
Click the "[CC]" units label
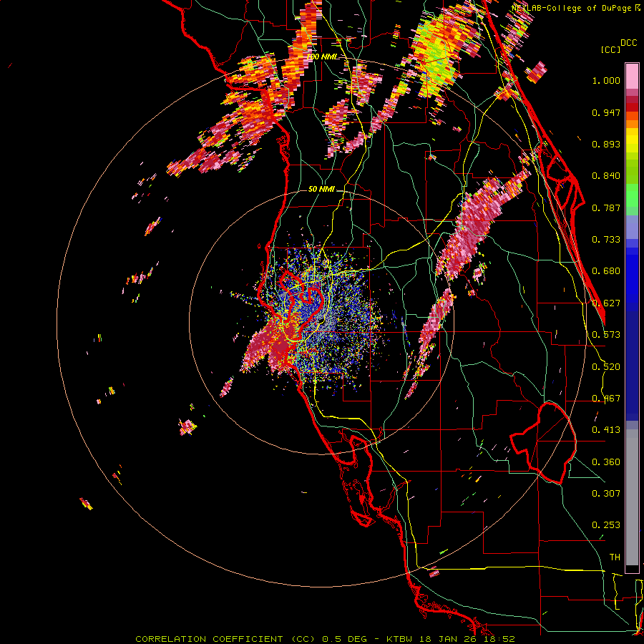pos(611,49)
